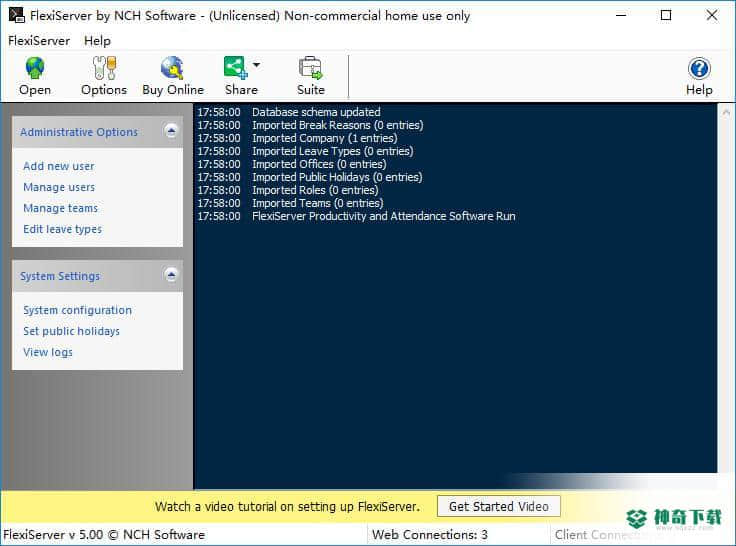This screenshot has width=736, height=546.
Task: Open the Options tools icon
Action: click(104, 68)
